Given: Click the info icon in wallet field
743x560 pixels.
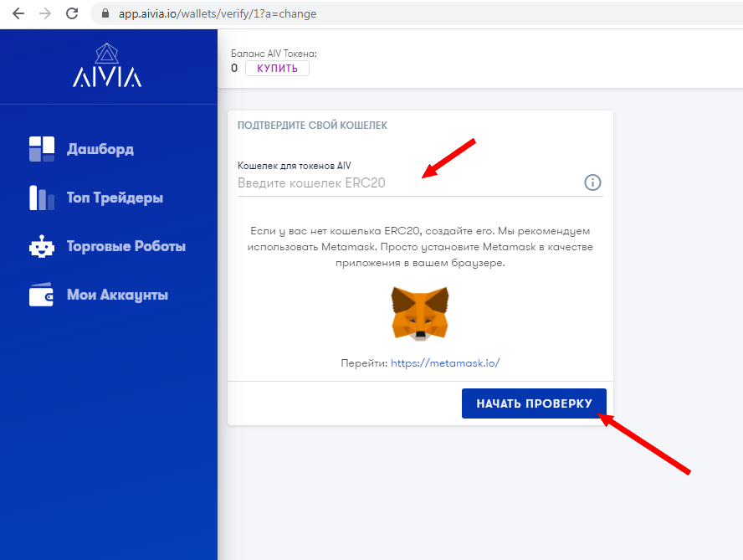Looking at the screenshot, I should click(x=592, y=182).
